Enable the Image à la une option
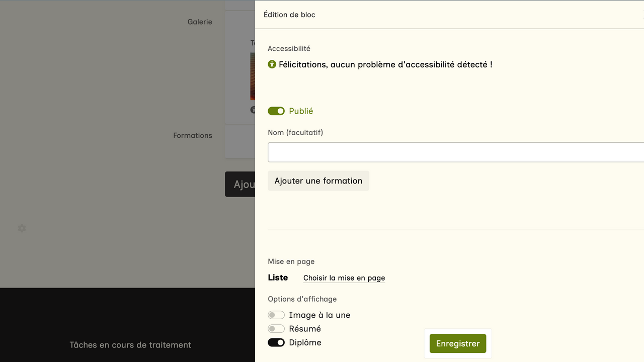The image size is (644, 362). (276, 315)
